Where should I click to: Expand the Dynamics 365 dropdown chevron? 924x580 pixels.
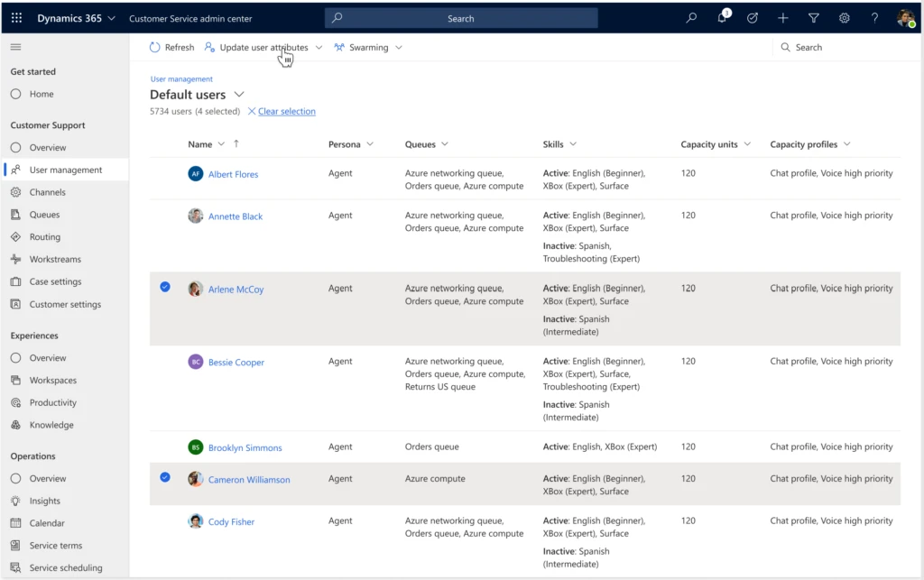(111, 18)
